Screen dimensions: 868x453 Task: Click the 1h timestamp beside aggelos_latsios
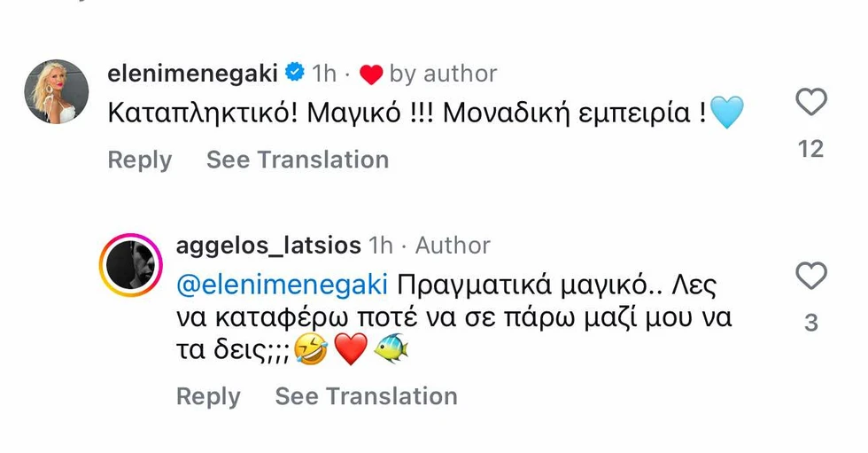pyautogui.click(x=381, y=245)
